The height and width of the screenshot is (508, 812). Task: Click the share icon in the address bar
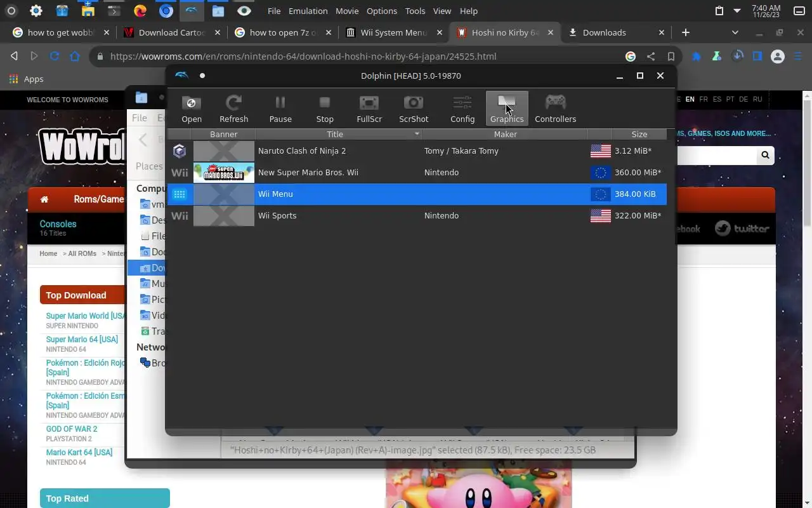[x=651, y=57]
